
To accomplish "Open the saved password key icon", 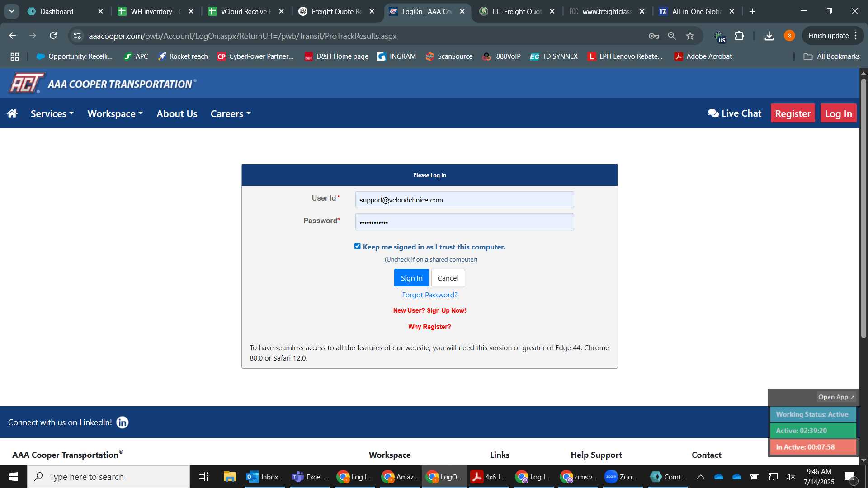I will point(654,36).
